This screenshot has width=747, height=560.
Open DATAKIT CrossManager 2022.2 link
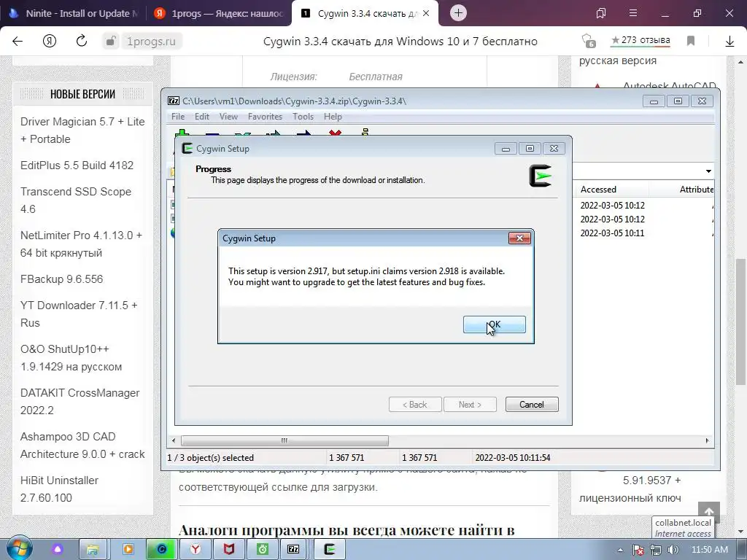pos(80,402)
